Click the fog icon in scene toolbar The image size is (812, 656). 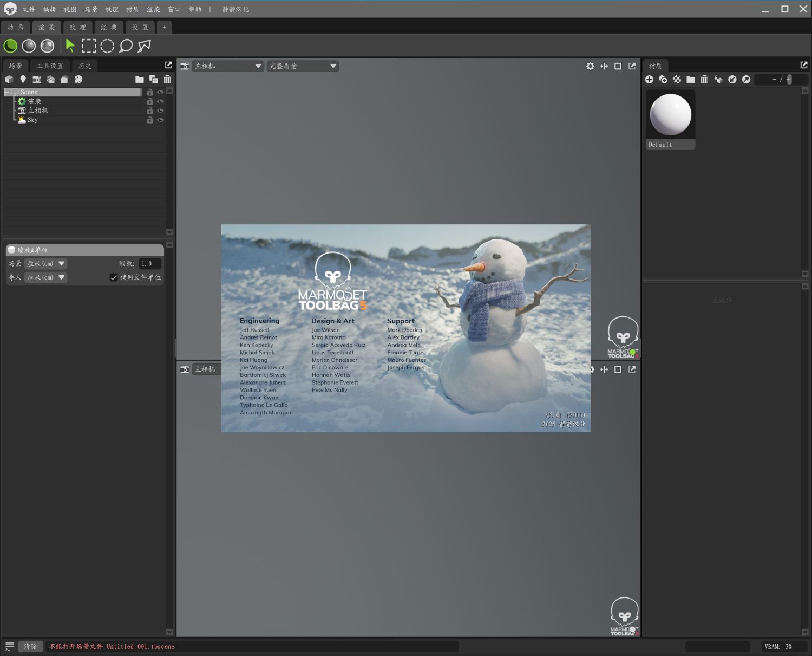(51, 80)
